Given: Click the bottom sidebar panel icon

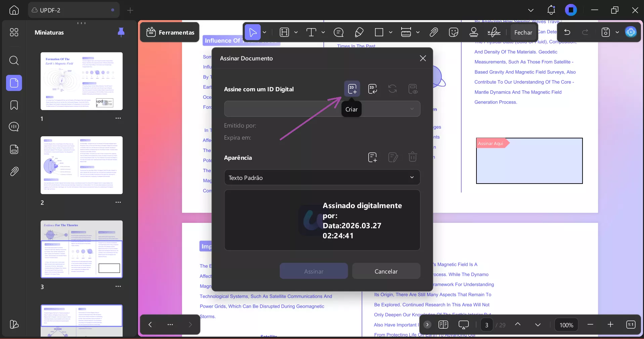Looking at the screenshot, I should (14, 324).
